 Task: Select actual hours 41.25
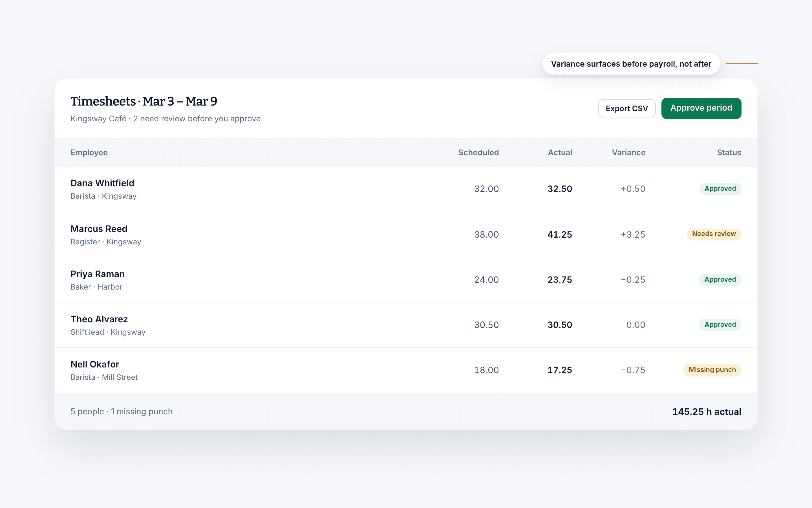pos(560,235)
